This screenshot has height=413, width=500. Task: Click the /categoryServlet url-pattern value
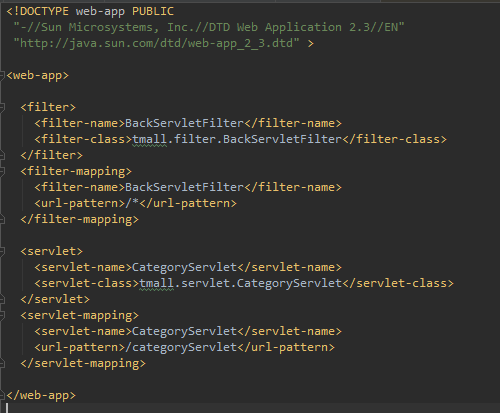pos(181,348)
